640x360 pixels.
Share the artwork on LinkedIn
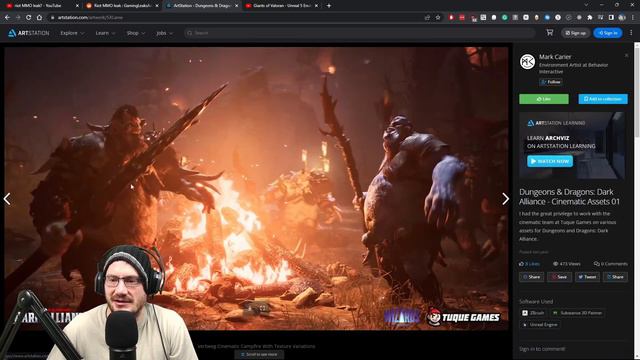click(x=615, y=277)
